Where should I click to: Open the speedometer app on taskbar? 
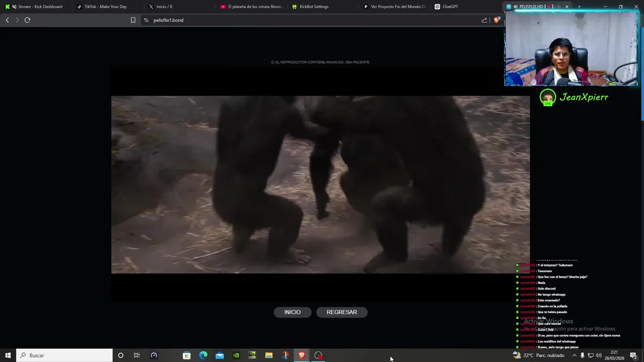coord(154,355)
